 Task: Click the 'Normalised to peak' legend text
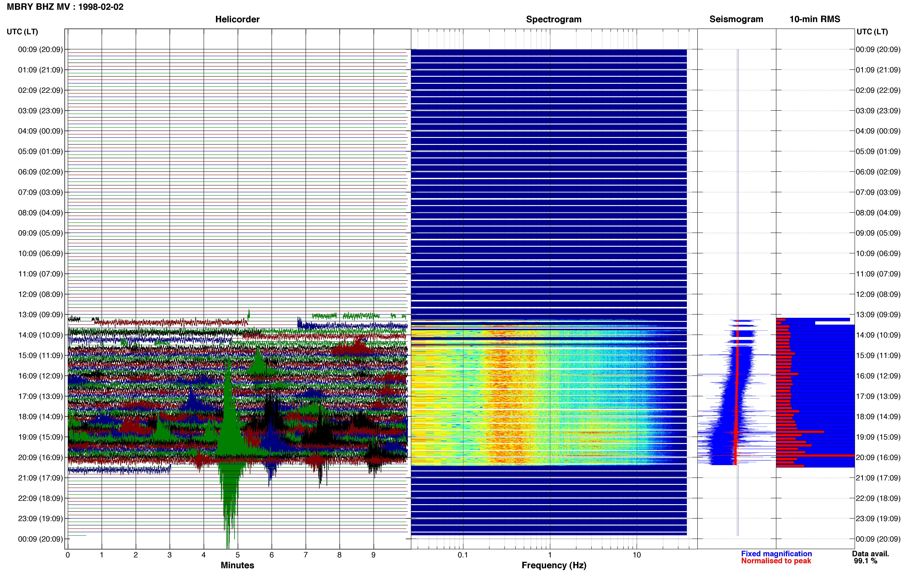click(x=776, y=561)
